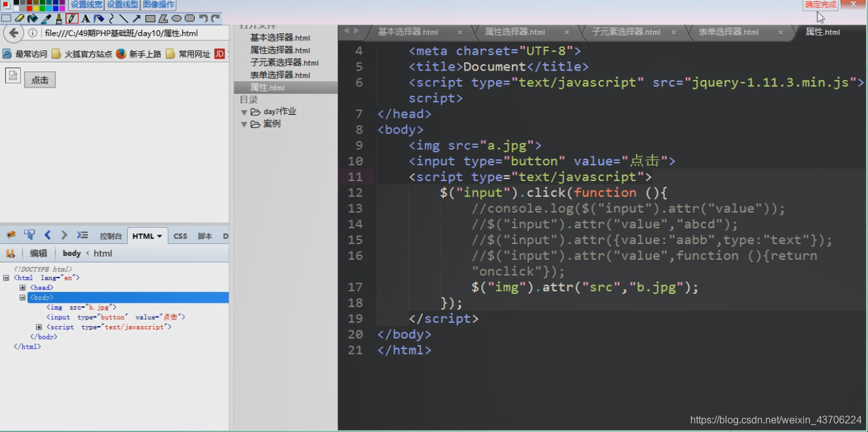The image size is (868, 432).
Task: Toggle Firebug command line popup
Action: [x=83, y=235]
